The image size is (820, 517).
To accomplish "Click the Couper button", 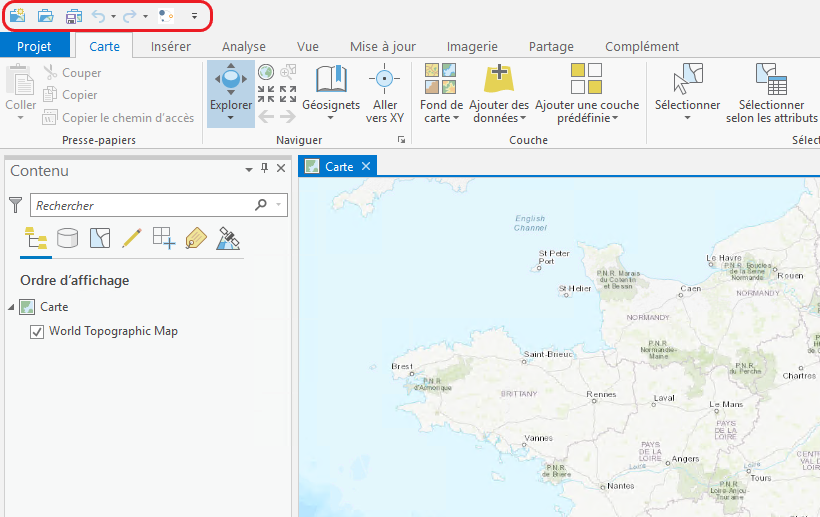I will click(72, 73).
